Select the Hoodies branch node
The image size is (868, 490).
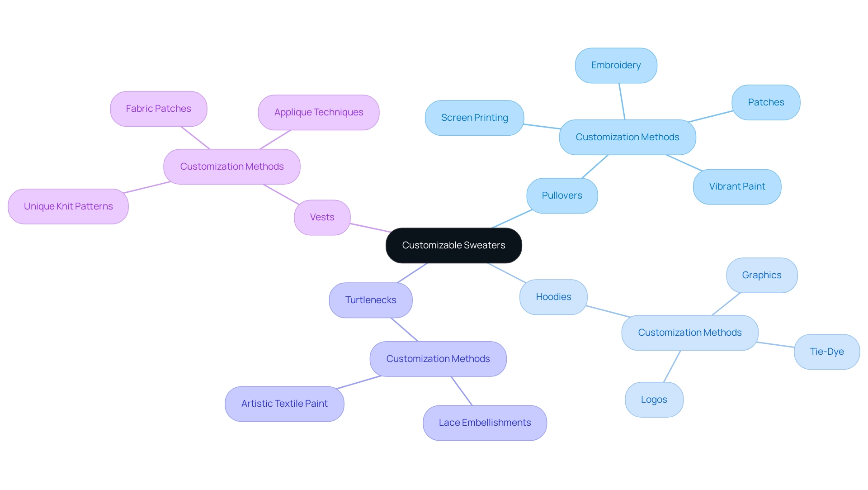click(x=554, y=297)
